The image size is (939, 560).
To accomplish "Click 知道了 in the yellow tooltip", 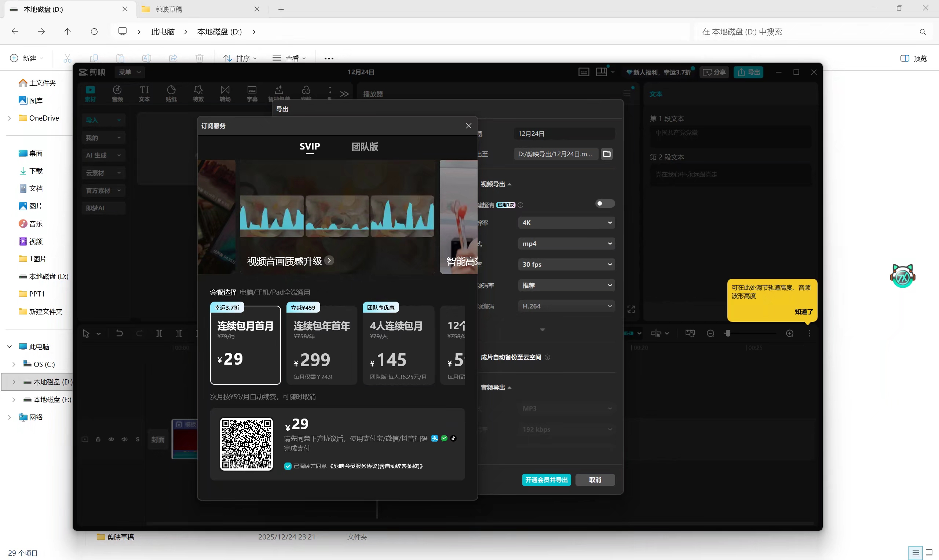I will 803,312.
